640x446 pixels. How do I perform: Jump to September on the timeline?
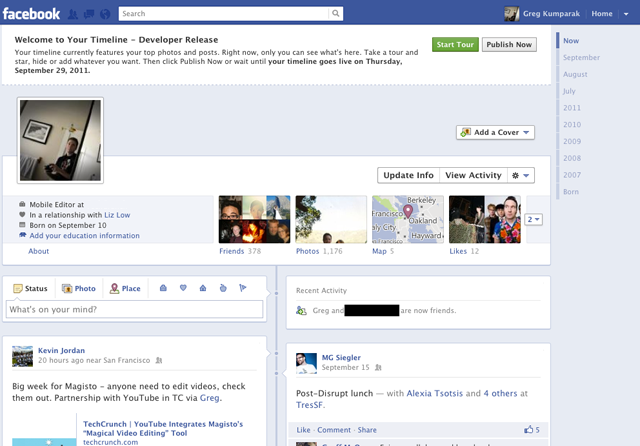click(581, 58)
